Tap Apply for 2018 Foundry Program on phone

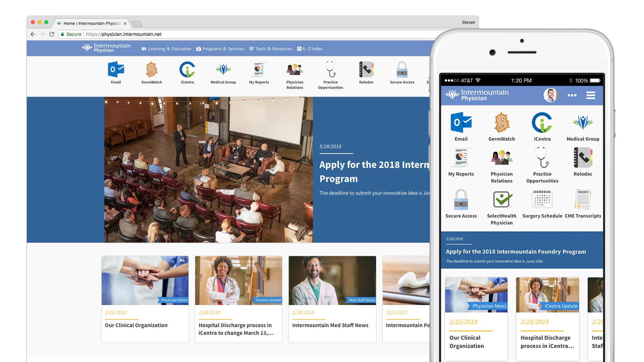pyautogui.click(x=516, y=252)
